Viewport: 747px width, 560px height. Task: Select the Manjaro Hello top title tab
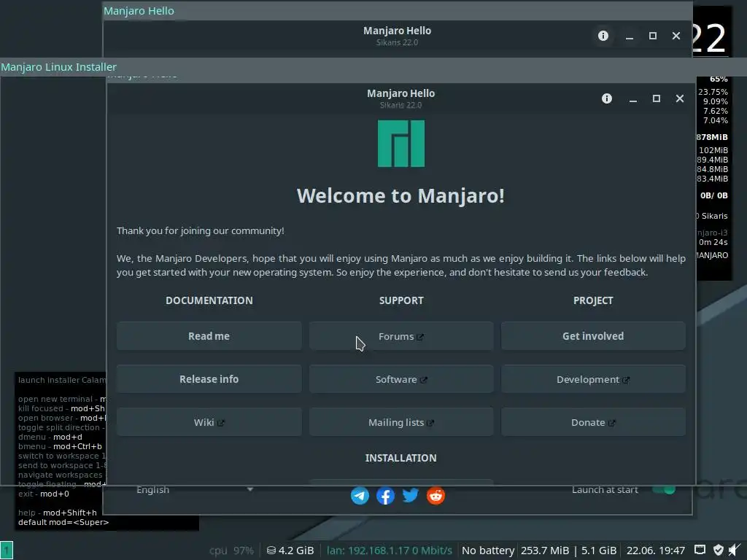[x=139, y=11]
